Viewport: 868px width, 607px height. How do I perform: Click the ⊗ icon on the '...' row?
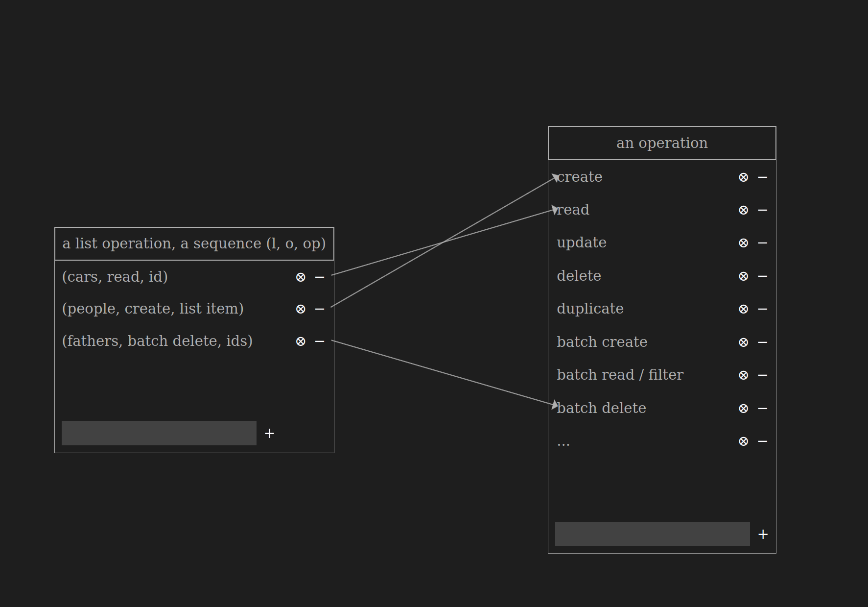[743, 441]
